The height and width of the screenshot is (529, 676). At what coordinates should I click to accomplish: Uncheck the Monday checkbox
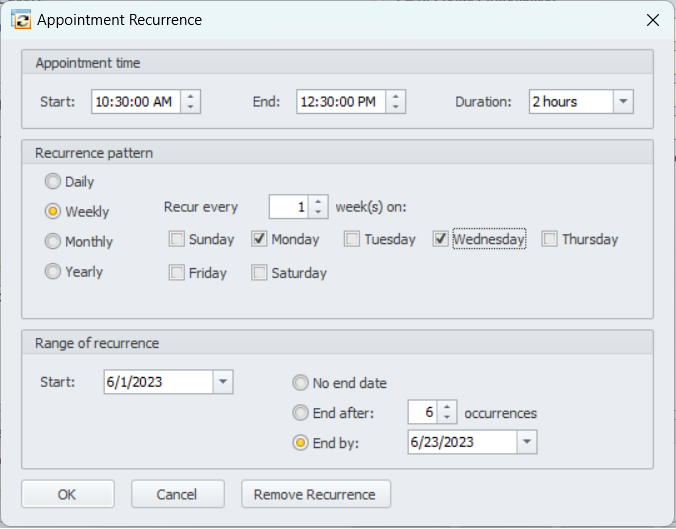click(x=259, y=239)
